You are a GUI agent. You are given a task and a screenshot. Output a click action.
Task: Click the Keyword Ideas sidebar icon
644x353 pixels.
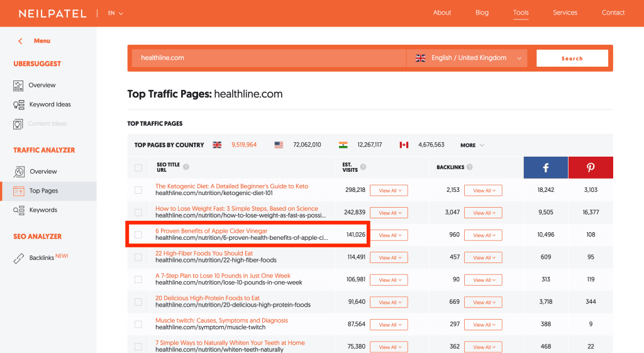point(18,105)
